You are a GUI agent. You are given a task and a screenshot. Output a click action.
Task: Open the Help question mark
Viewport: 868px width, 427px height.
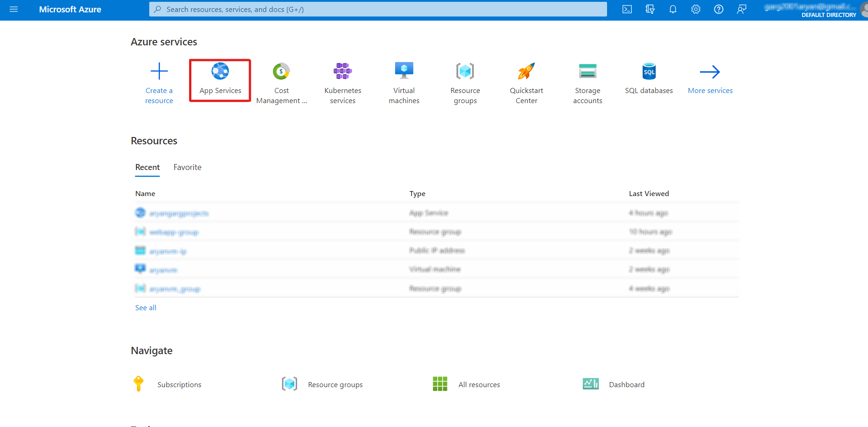pos(719,9)
